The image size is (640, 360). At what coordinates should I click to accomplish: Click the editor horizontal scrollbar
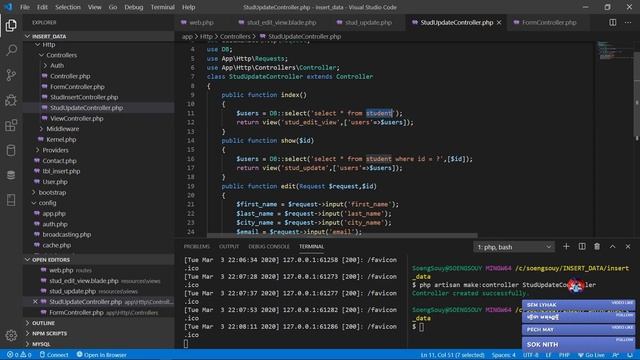342,236
